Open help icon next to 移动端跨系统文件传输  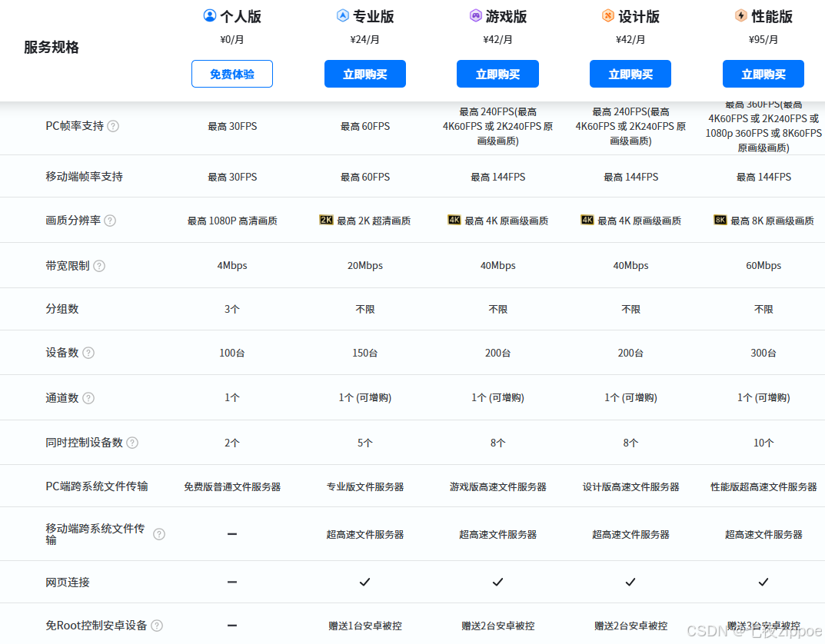click(x=159, y=534)
